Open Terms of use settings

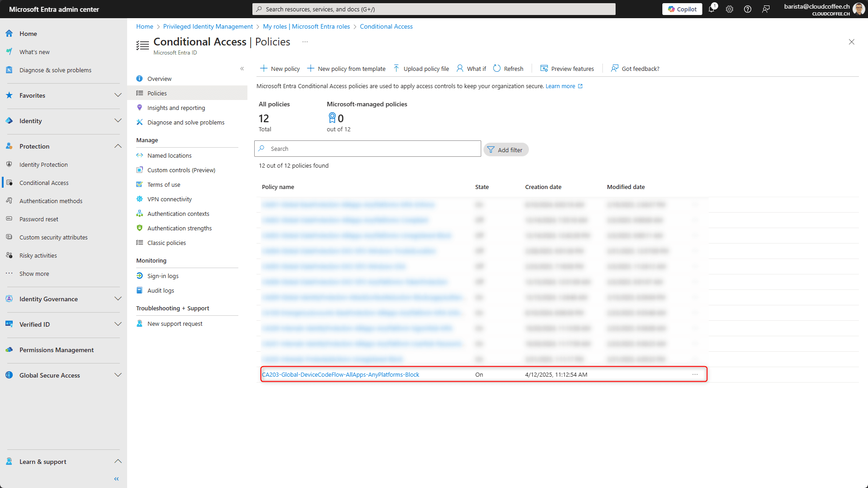click(164, 184)
